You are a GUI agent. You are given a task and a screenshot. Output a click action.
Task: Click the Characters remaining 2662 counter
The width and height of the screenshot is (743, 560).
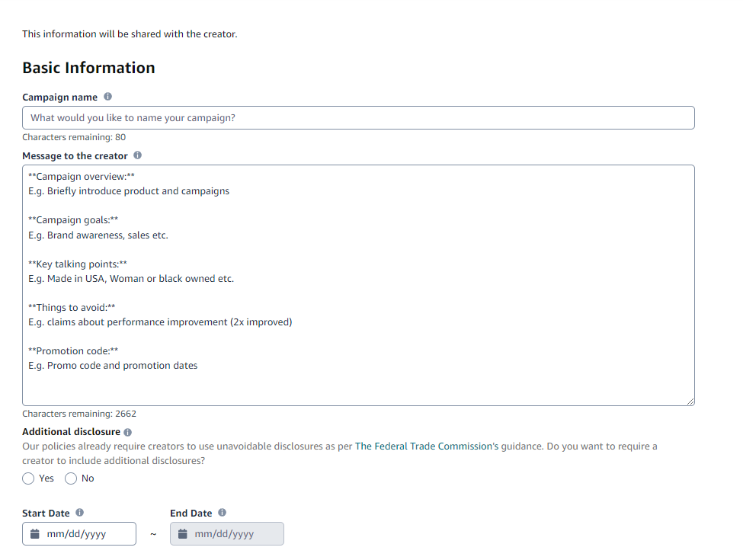(x=78, y=413)
